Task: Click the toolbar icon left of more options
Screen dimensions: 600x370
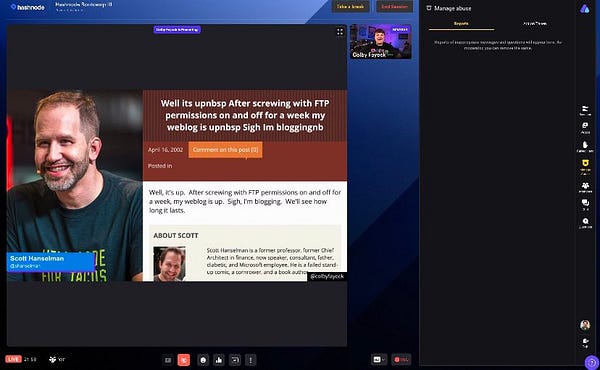Action: point(235,360)
